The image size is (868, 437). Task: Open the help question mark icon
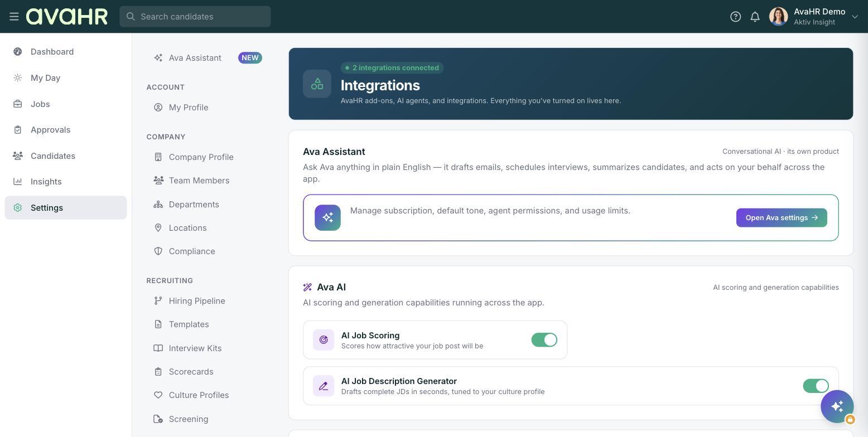735,17
